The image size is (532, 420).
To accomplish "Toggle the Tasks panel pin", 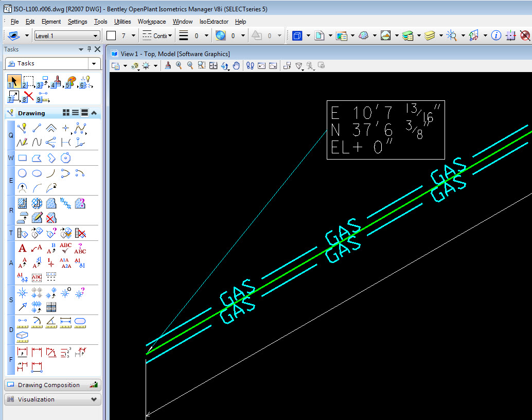I will coord(89,49).
